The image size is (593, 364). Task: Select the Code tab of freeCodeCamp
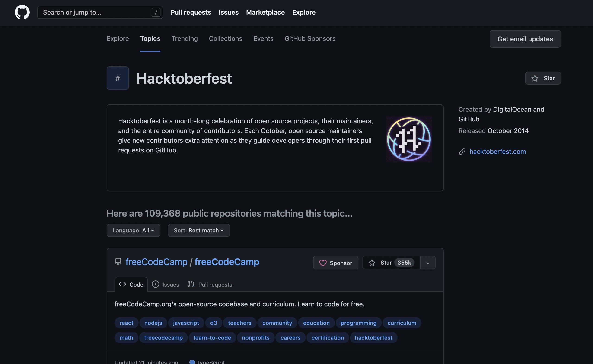pyautogui.click(x=131, y=284)
